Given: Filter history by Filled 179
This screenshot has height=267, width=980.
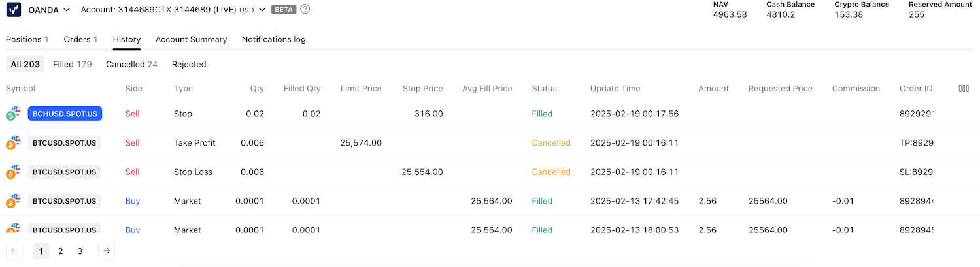Looking at the screenshot, I should click(72, 64).
